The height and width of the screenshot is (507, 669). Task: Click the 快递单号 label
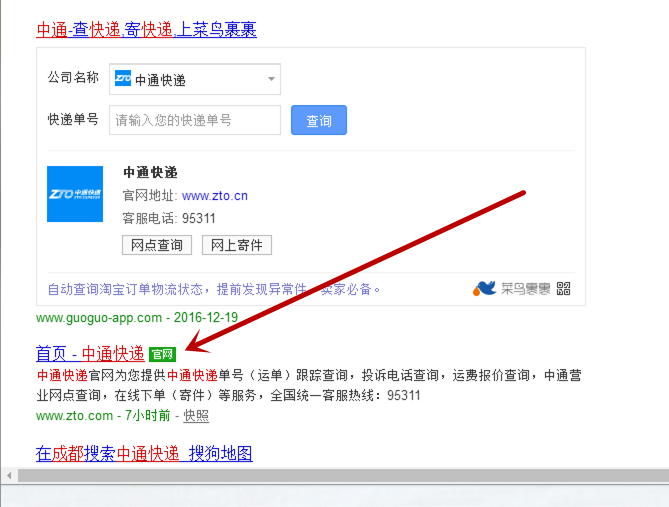73,119
